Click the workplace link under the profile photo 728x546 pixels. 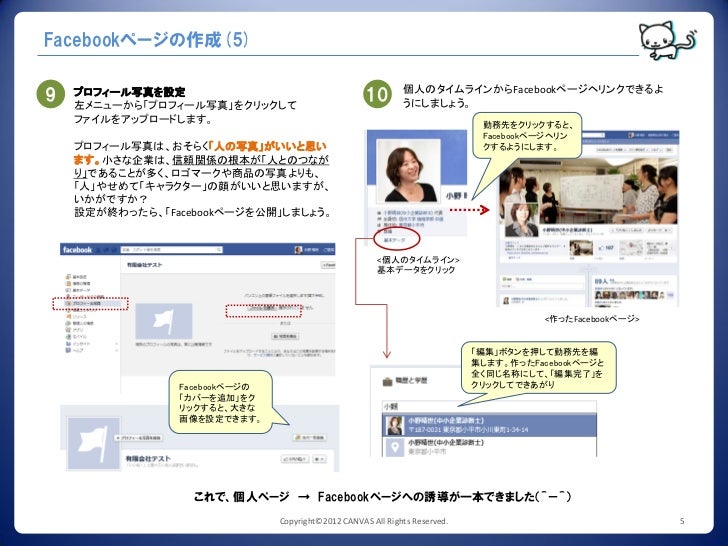[413, 212]
